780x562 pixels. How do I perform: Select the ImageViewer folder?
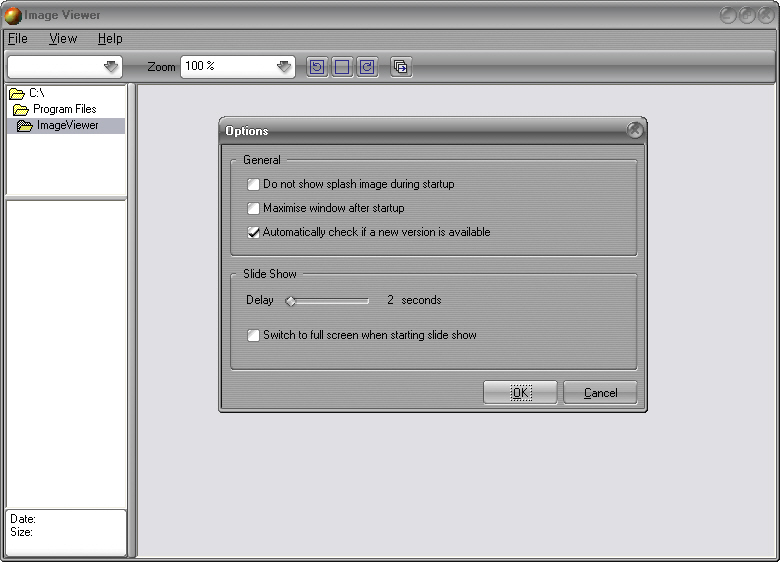[x=66, y=125]
